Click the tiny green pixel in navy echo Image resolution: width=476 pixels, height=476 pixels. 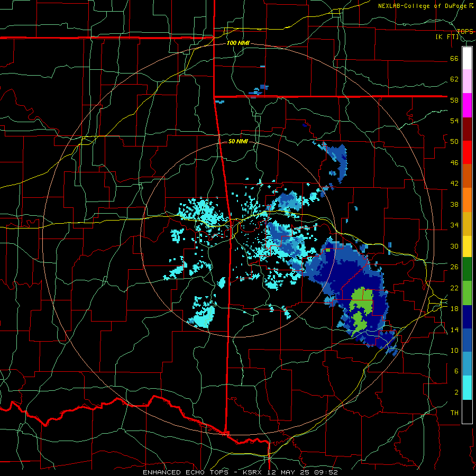coord(328,250)
